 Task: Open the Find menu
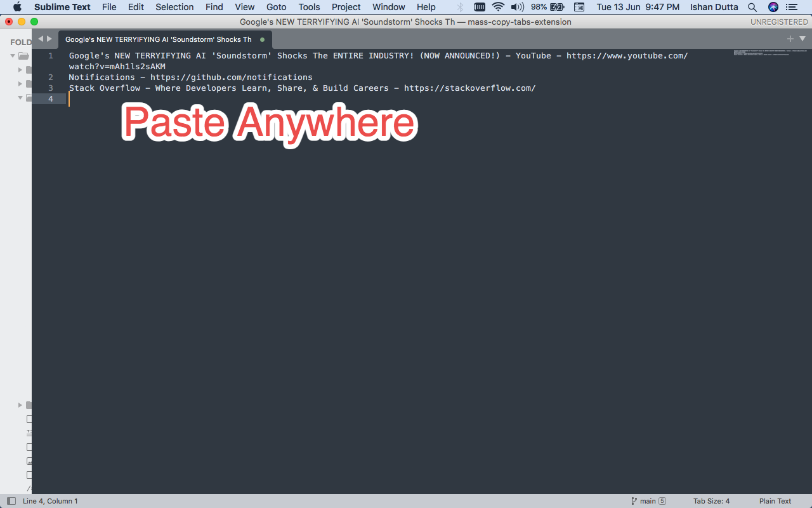[x=214, y=7]
